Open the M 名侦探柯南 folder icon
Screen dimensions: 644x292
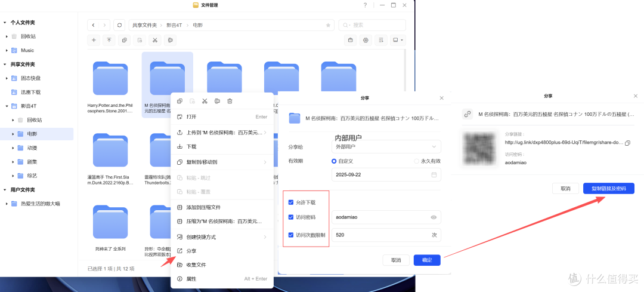click(x=167, y=78)
